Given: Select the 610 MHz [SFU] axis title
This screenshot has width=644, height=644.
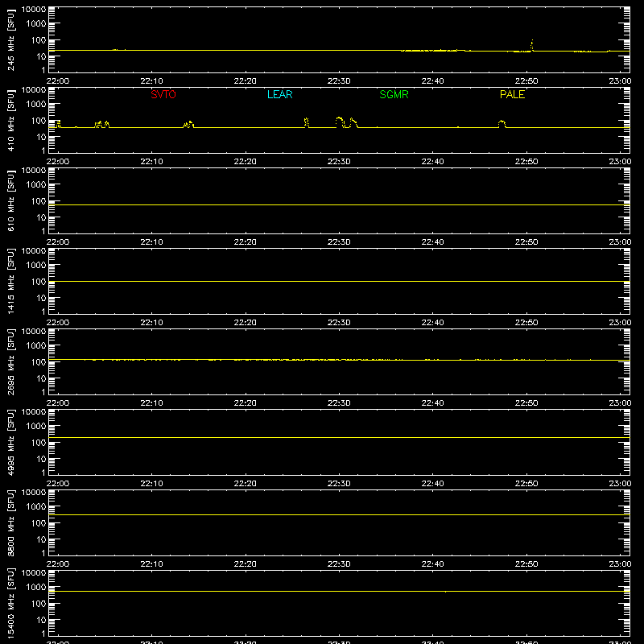Looking at the screenshot, I should click(10, 200).
